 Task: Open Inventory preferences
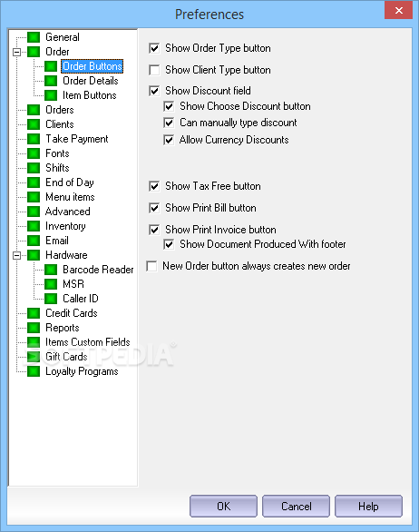[x=65, y=226]
